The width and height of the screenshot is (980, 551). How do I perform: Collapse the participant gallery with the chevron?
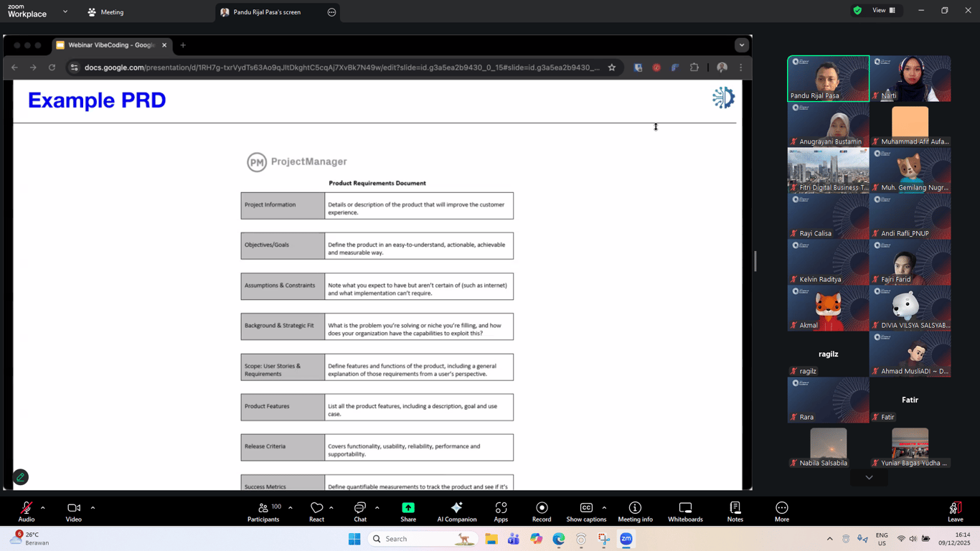[869, 476]
